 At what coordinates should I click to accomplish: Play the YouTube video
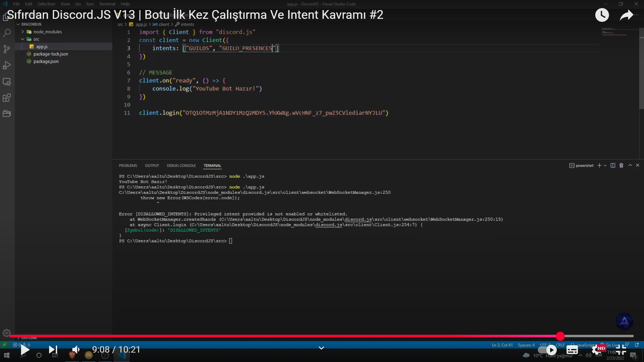pyautogui.click(x=25, y=350)
